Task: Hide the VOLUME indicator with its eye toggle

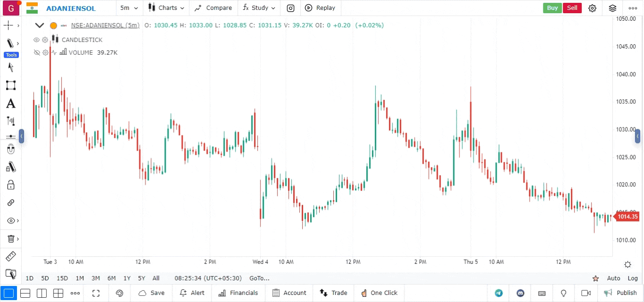Action: click(x=36, y=52)
